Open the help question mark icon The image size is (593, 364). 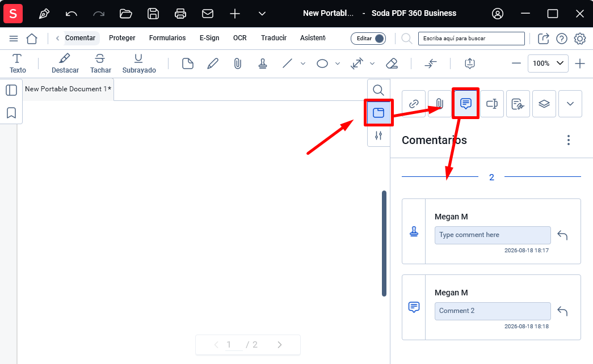click(x=562, y=39)
